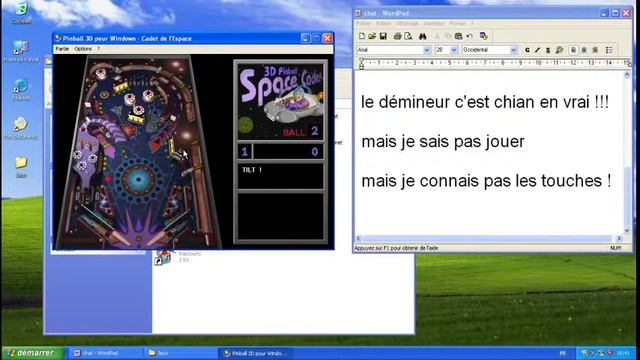The height and width of the screenshot is (360, 640).
Task: Open the Fichier menu in WordPad
Action: [x=364, y=24]
